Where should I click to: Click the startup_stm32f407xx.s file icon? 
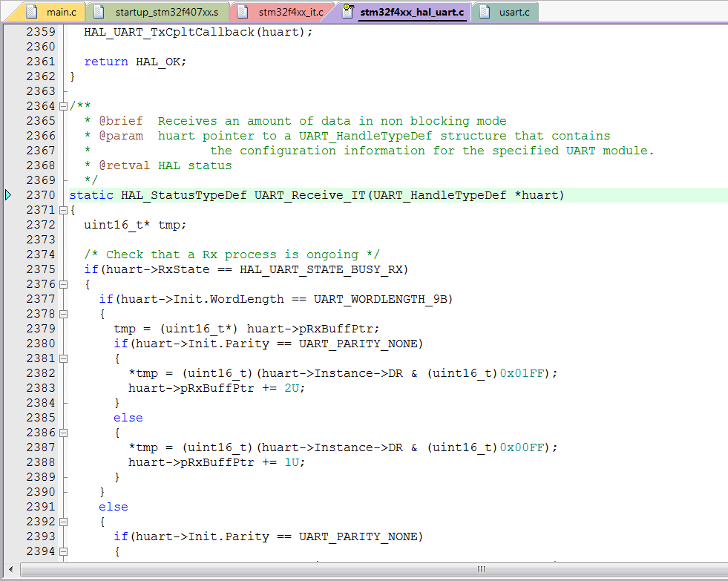[99, 12]
